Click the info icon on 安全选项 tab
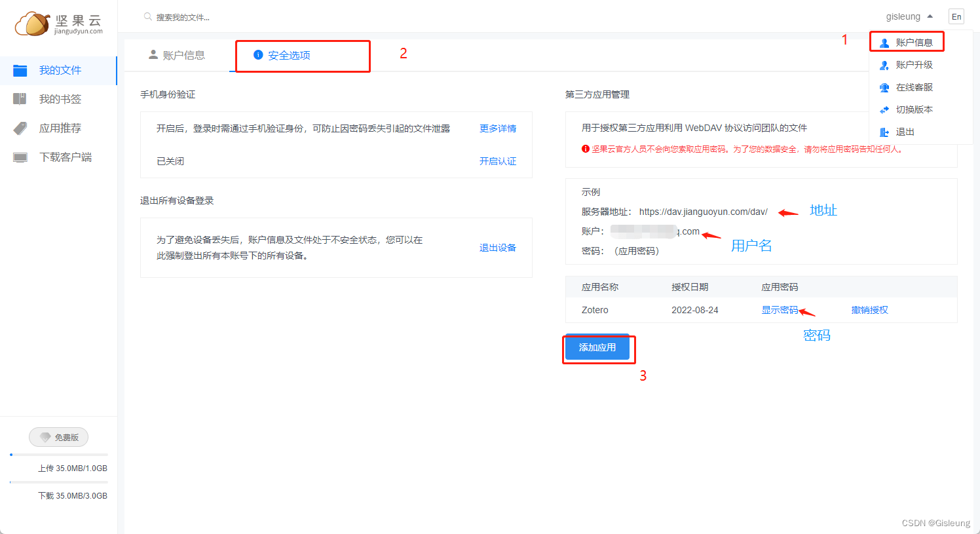 click(258, 54)
